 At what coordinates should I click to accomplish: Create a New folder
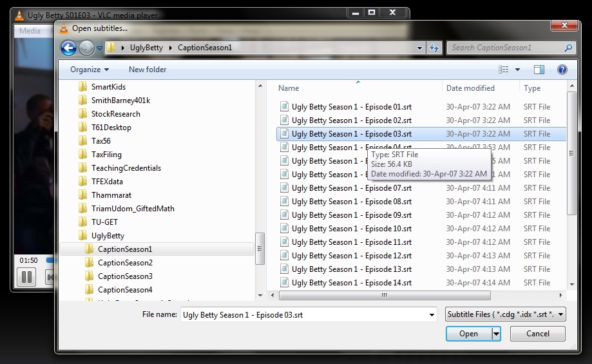pos(148,70)
